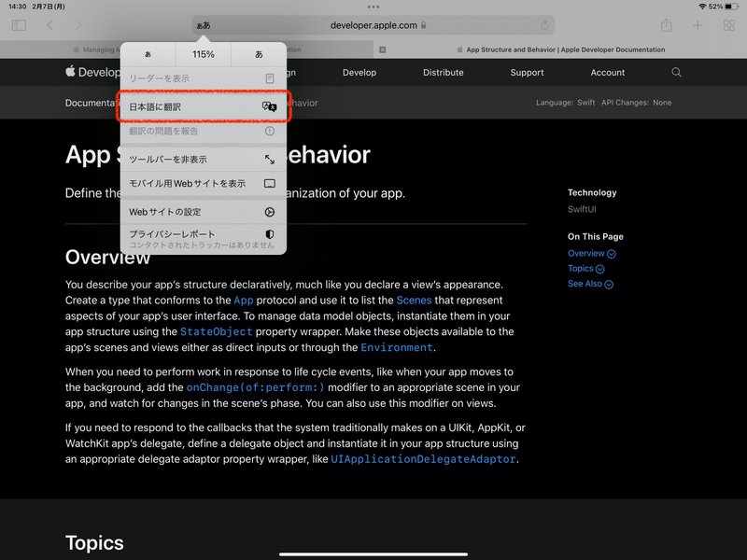
Task: Tap the three-dots multitasking control at top
Action: click(373, 7)
